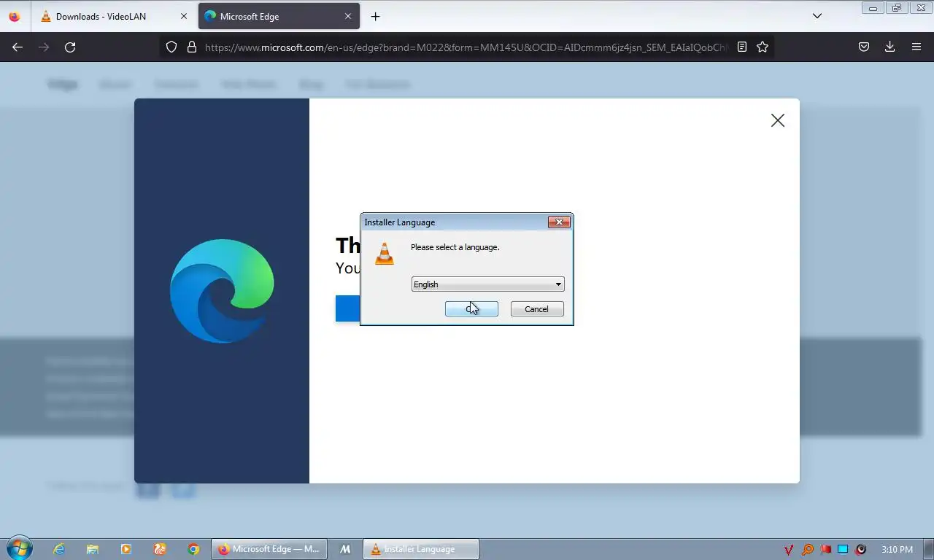The height and width of the screenshot is (560, 934).
Task: Switch to Installer Language taskbar button
Action: click(421, 549)
